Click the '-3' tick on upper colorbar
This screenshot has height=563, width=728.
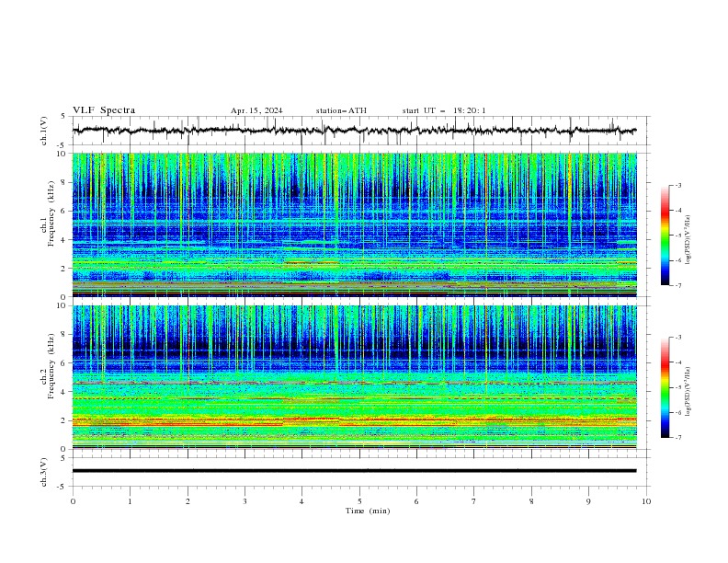(677, 185)
